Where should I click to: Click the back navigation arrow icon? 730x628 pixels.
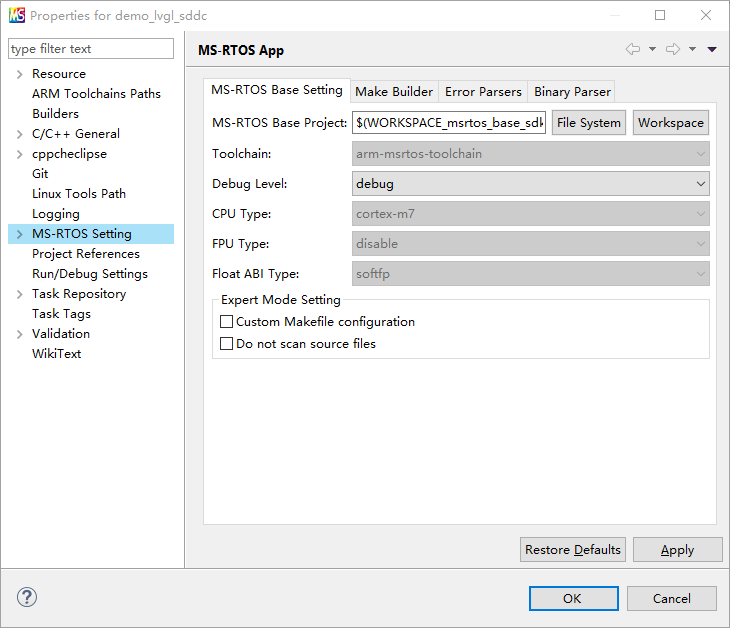click(632, 50)
